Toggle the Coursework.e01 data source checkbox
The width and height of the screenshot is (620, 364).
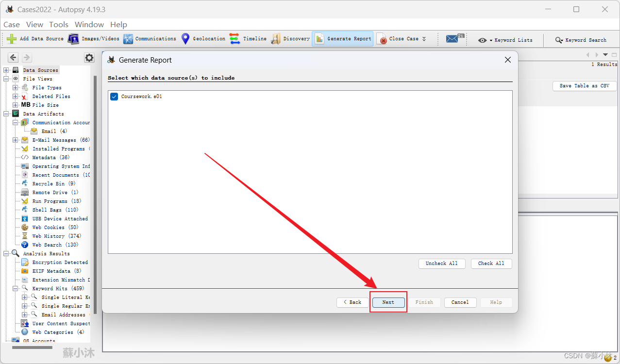(x=114, y=97)
